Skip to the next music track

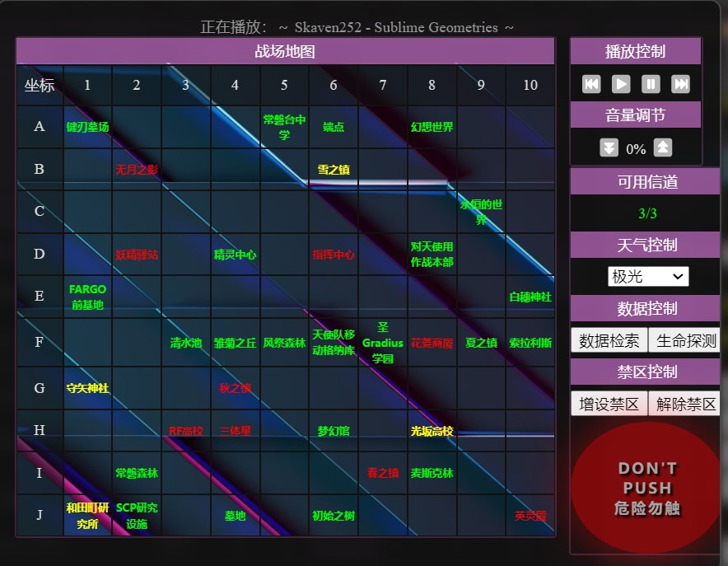click(680, 83)
